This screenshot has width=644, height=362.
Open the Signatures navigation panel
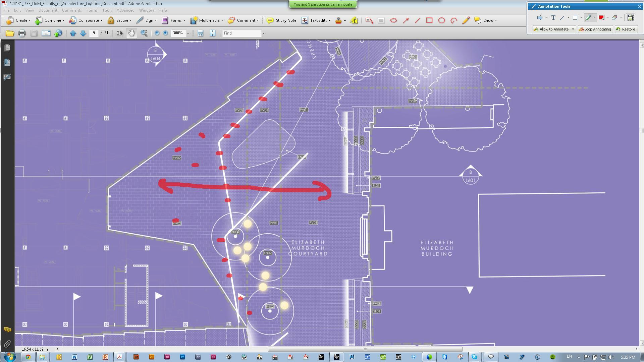click(x=7, y=77)
